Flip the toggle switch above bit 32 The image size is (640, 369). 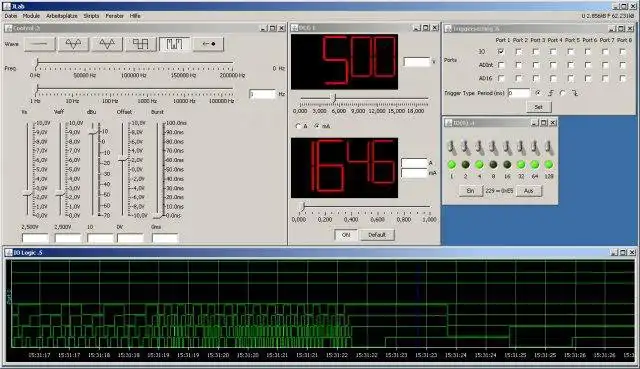pos(521,147)
